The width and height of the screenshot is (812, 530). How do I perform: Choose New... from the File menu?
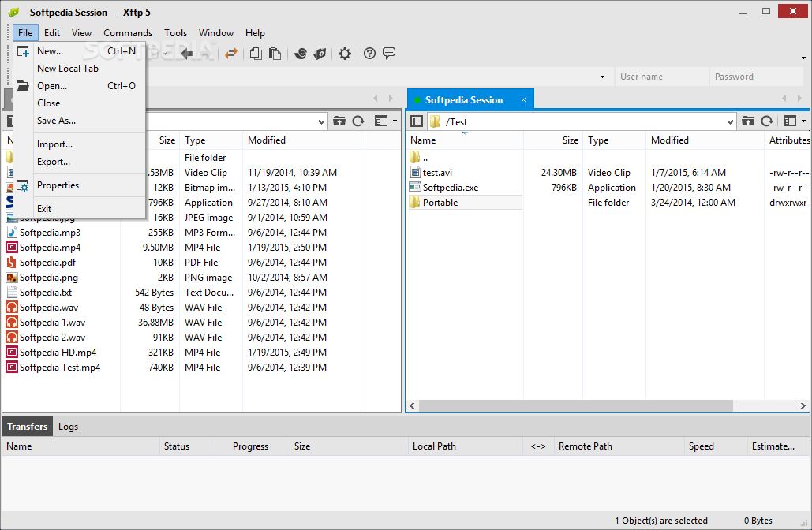pos(79,51)
